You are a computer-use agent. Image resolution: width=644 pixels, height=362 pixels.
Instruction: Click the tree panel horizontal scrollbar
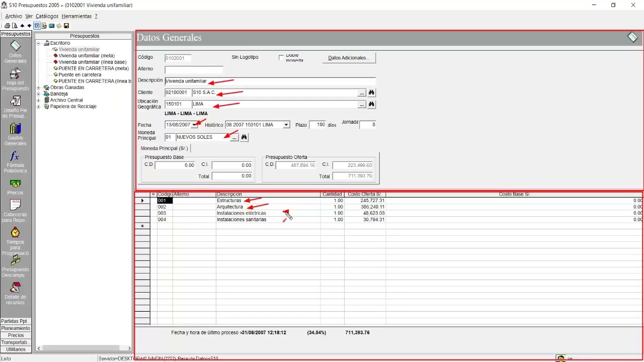[83, 348]
